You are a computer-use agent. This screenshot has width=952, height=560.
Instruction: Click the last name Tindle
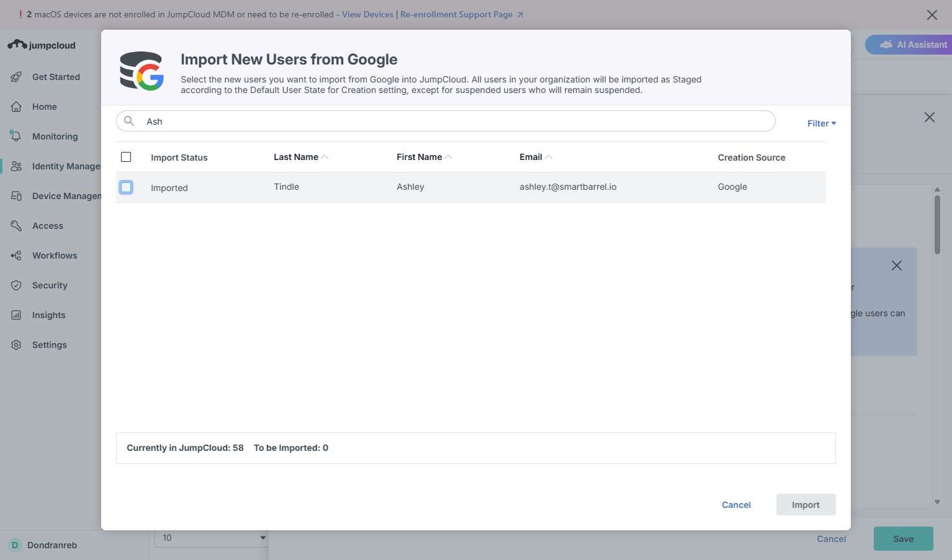point(287,187)
